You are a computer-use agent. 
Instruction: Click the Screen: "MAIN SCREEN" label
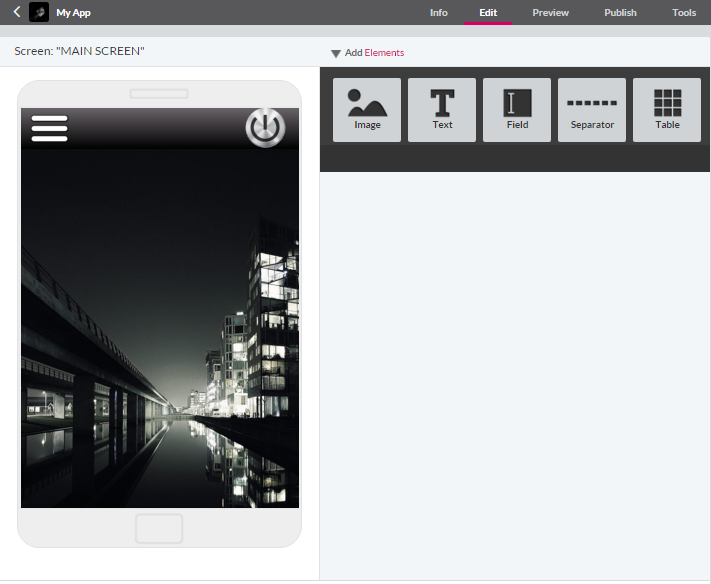(x=79, y=51)
